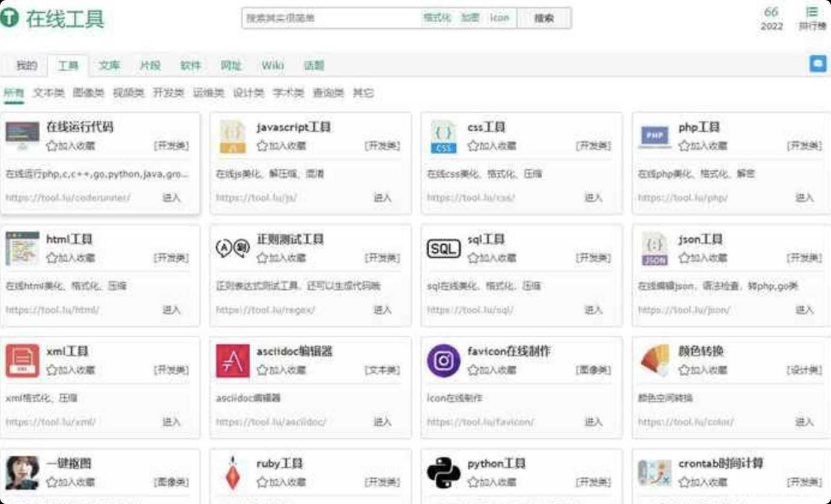831x504 pixels.
Task: Click the ruby工具 gem icon
Action: [233, 473]
